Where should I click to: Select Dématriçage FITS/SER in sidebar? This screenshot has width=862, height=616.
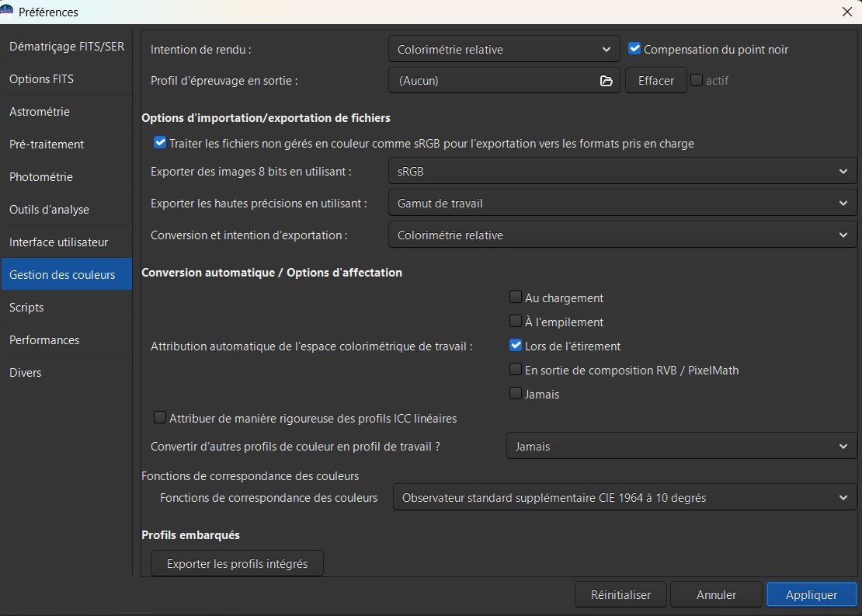(x=67, y=47)
